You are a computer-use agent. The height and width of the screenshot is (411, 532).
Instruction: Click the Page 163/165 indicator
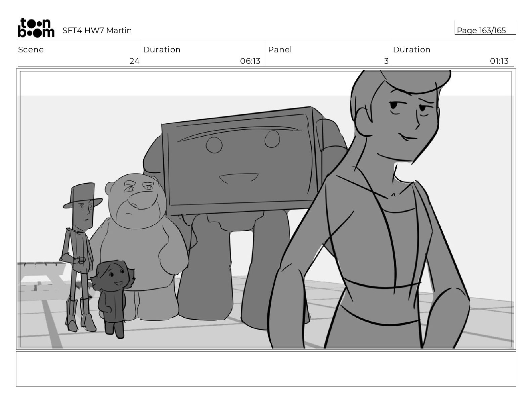point(481,31)
